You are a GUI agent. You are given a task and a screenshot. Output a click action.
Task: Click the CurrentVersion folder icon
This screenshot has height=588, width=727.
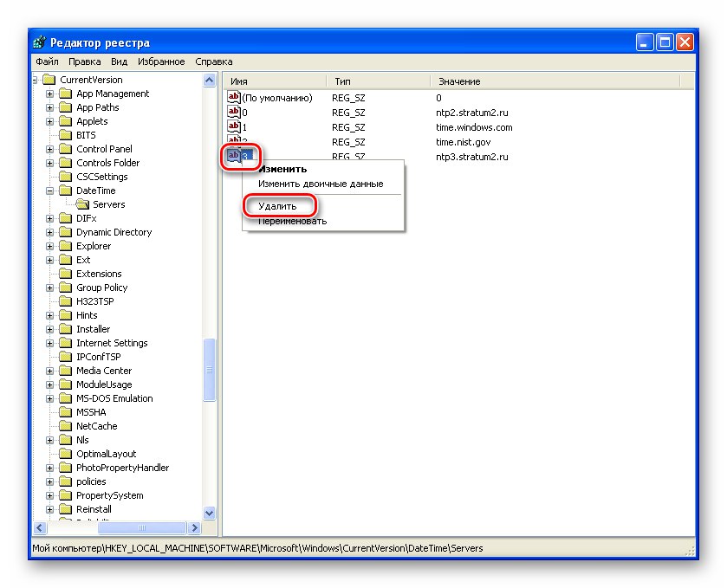(x=49, y=80)
